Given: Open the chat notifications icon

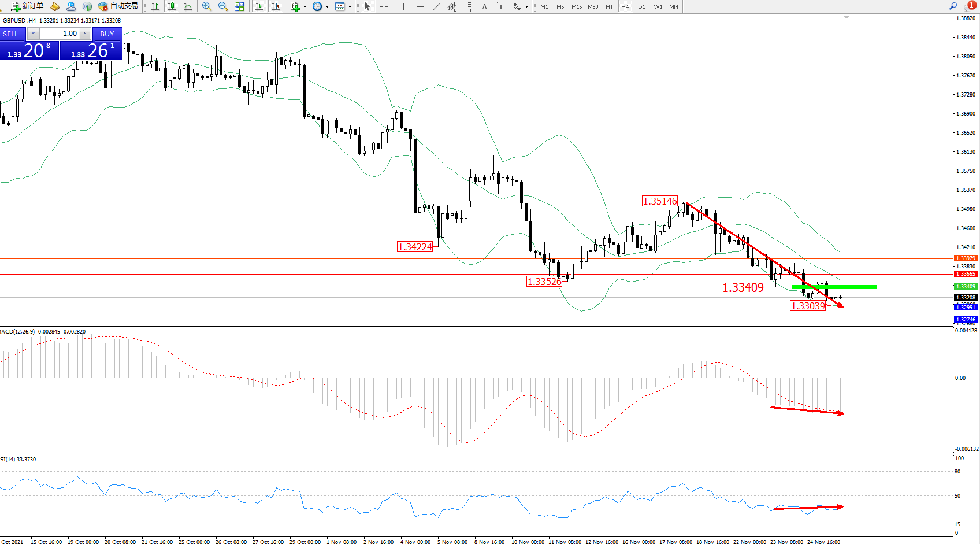Looking at the screenshot, I should pyautogui.click(x=969, y=6).
